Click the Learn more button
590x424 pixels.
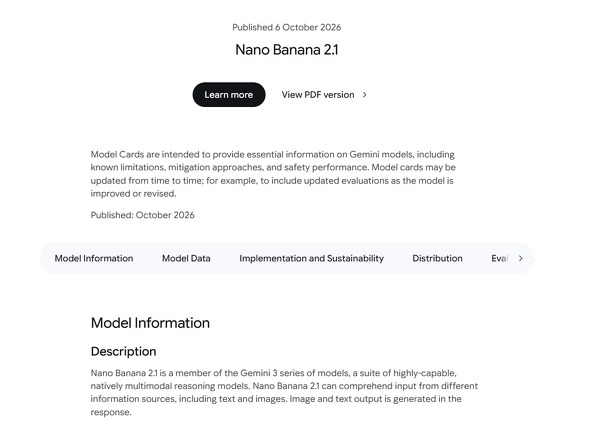tap(229, 95)
